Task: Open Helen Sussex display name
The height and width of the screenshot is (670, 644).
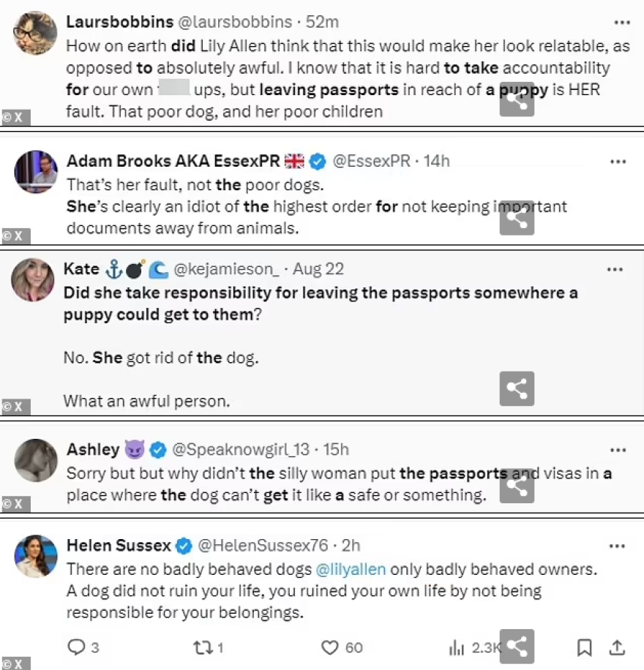Action: coord(119,545)
